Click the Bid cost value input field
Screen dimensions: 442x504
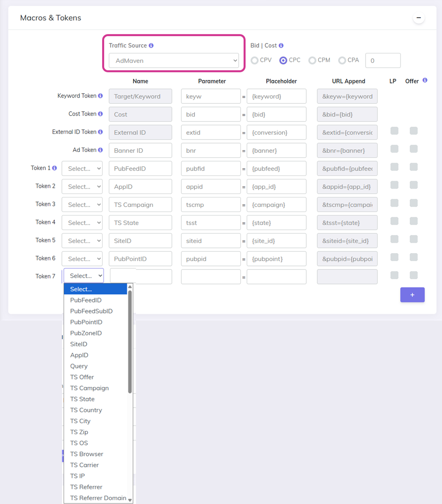click(383, 61)
